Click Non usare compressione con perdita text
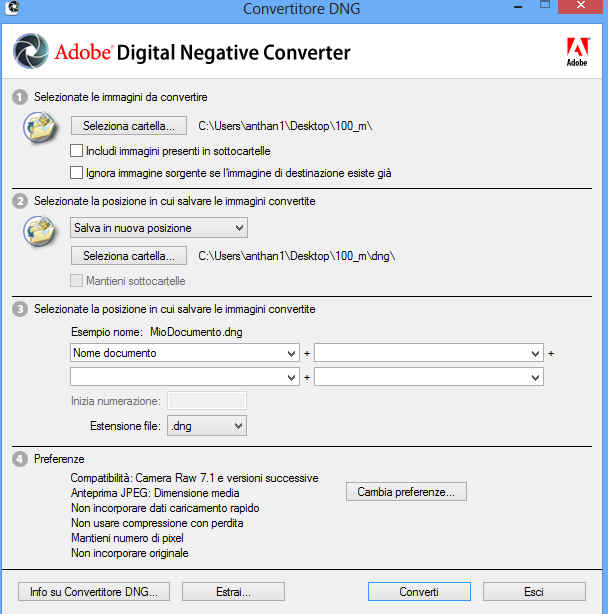The height and width of the screenshot is (614, 608). click(x=157, y=523)
